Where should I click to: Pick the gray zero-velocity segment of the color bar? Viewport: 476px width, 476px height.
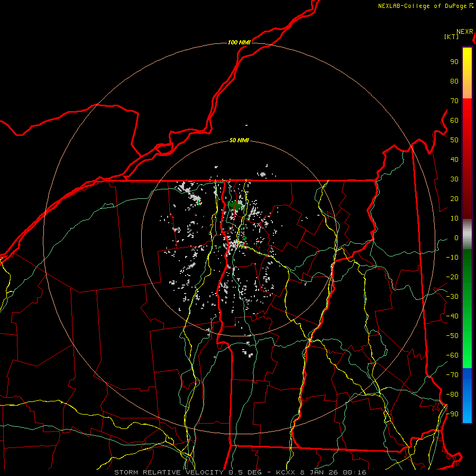coord(467,234)
